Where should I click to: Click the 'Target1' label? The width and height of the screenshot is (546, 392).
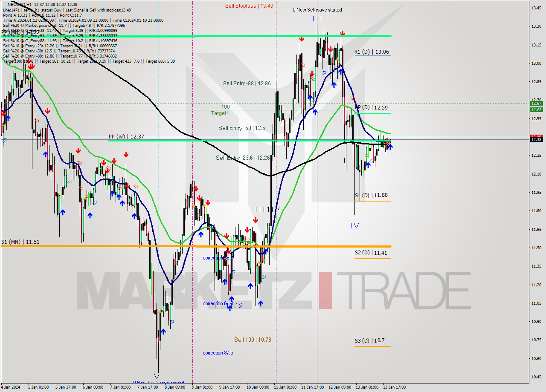(x=220, y=113)
